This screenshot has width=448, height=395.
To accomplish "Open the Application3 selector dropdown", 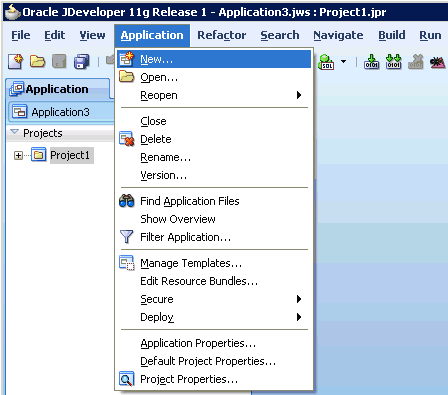I will [62, 112].
